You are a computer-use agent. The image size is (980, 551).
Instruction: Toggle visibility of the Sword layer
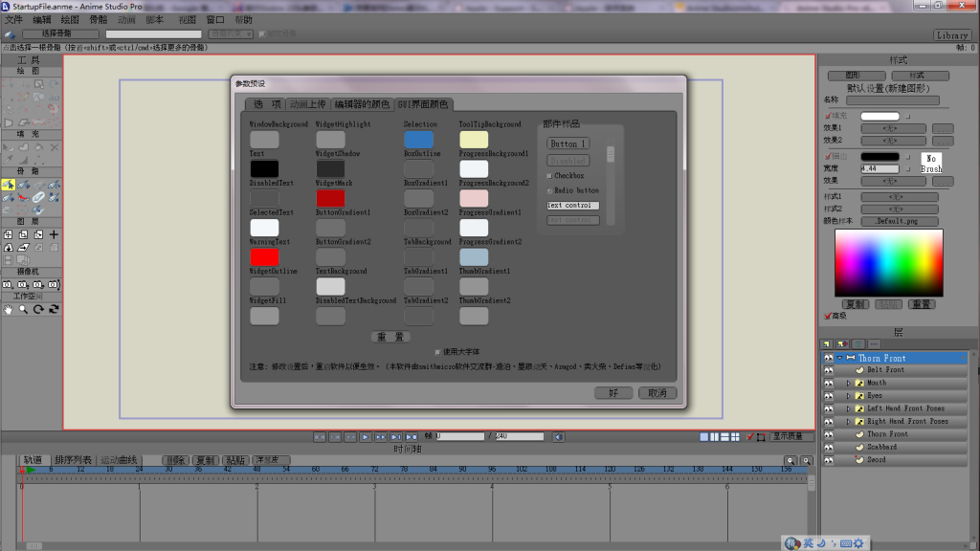point(829,460)
